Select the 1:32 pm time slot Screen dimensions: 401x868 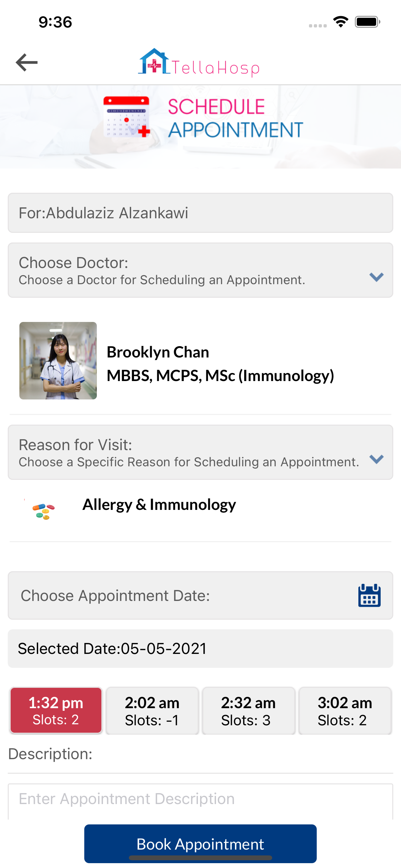click(x=56, y=711)
